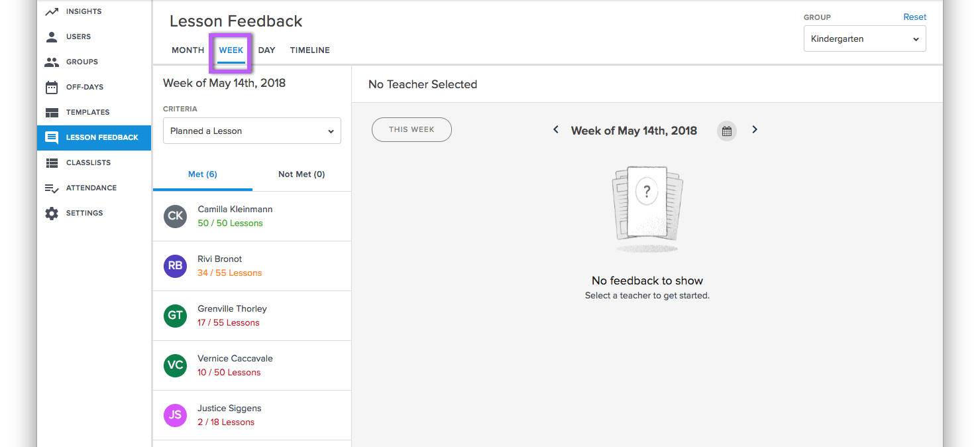The image size is (980, 447).
Task: Select the Week tab
Action: [x=231, y=50]
